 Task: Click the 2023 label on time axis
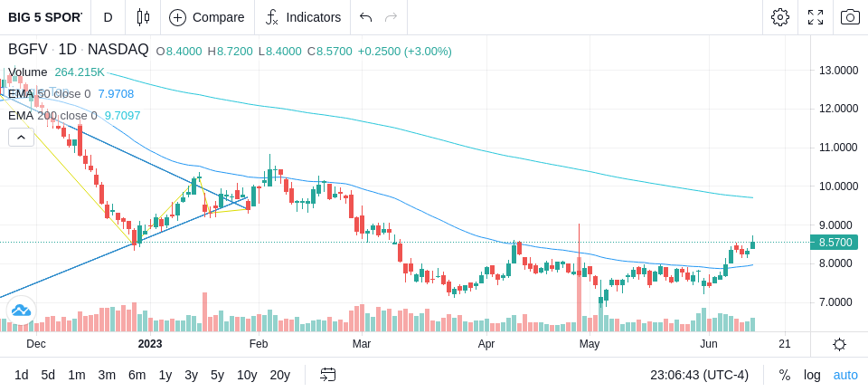[x=150, y=344]
